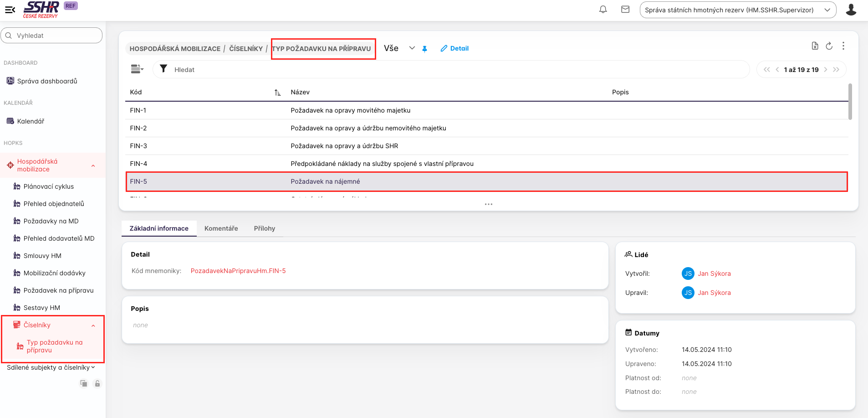This screenshot has height=418, width=868.
Task: Refresh the list with reload icon
Action: click(x=829, y=46)
